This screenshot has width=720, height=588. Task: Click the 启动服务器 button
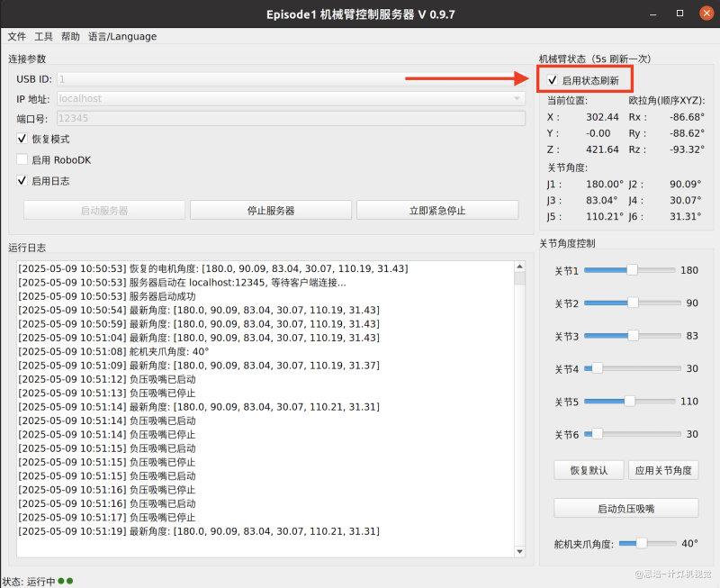(x=104, y=211)
